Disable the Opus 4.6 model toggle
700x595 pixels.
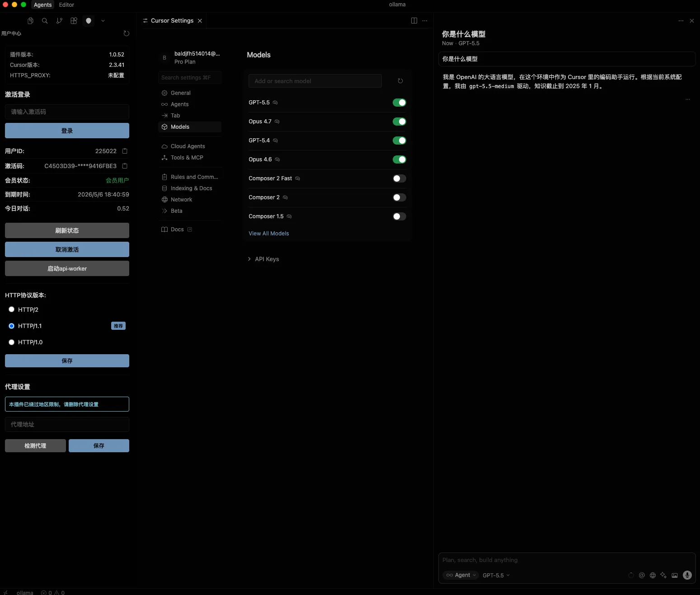[x=399, y=159]
